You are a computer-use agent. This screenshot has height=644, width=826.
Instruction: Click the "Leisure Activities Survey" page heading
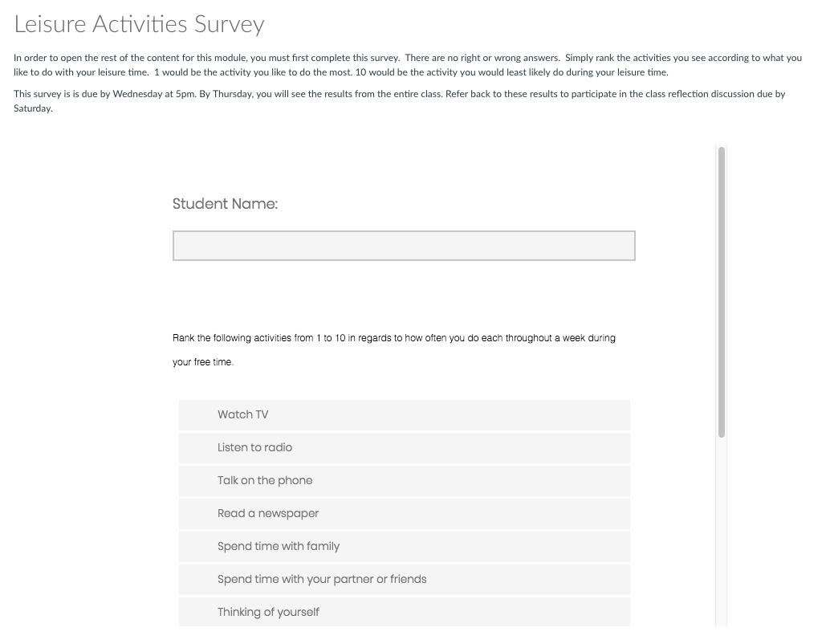pos(139,24)
